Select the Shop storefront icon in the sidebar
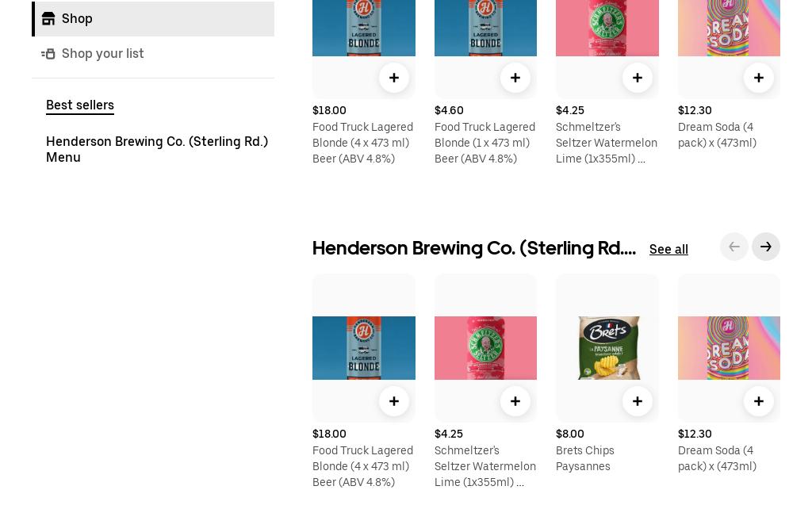The image size is (812, 532). point(49,18)
